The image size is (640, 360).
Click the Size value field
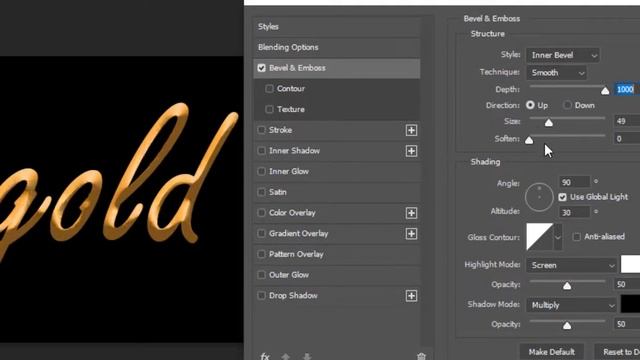(627, 121)
